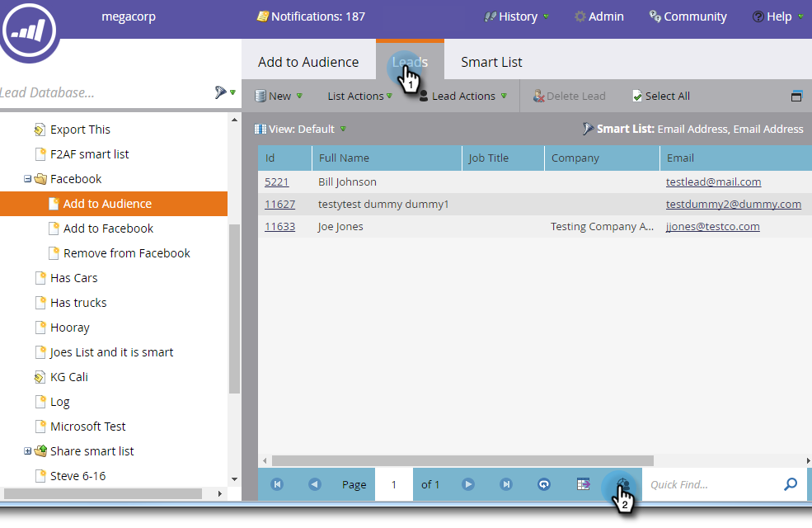This screenshot has height=528, width=812.
Task: Open lead Id 5221
Action: (276, 182)
